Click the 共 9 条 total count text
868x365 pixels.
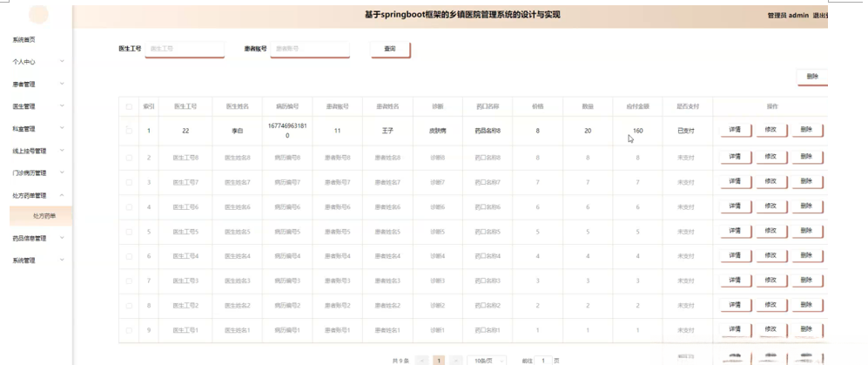tap(400, 361)
